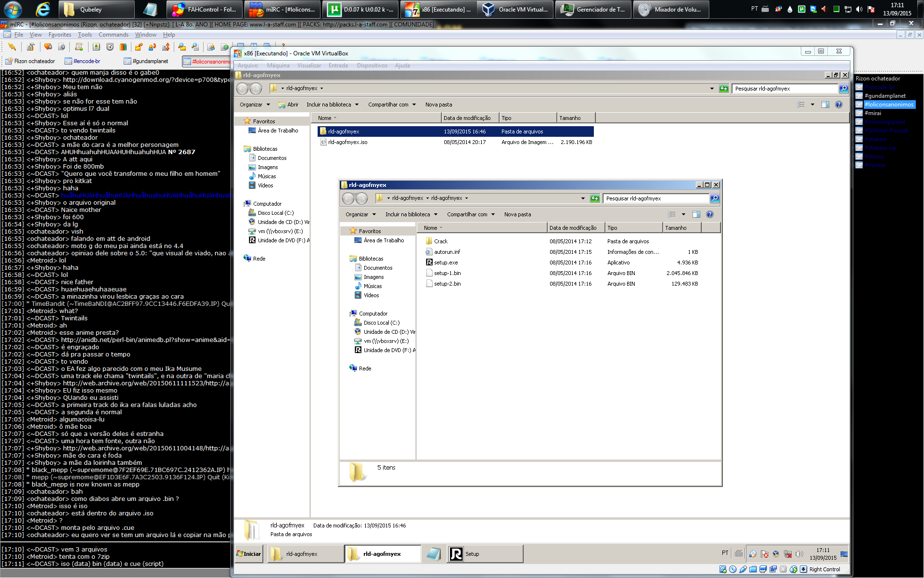
Task: Toggle the preview pane icon in the inner Explorer toolbar
Action: 696,214
